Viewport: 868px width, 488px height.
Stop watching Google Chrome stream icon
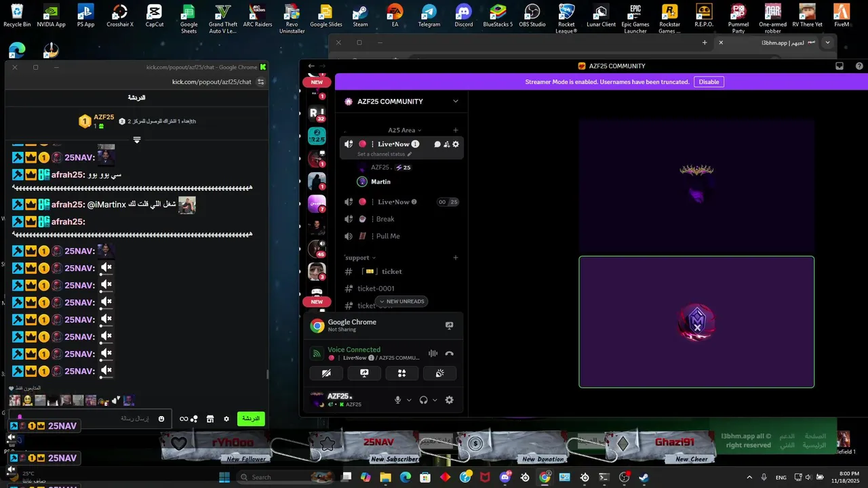[449, 326]
